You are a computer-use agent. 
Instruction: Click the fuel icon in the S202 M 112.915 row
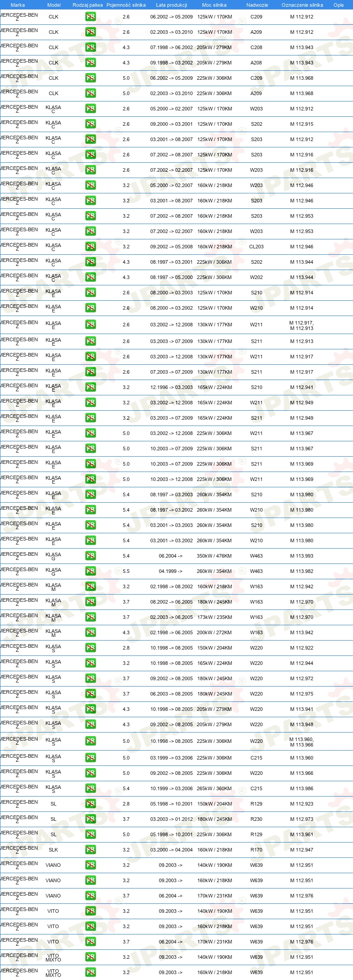pos(90,124)
